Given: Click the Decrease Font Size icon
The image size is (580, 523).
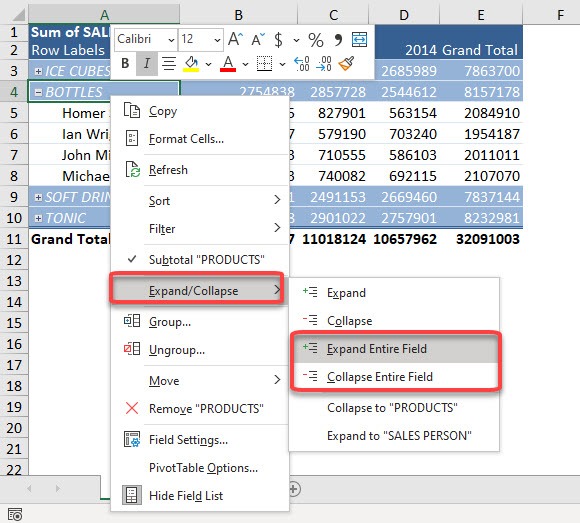Looking at the screenshot, I should click(258, 39).
